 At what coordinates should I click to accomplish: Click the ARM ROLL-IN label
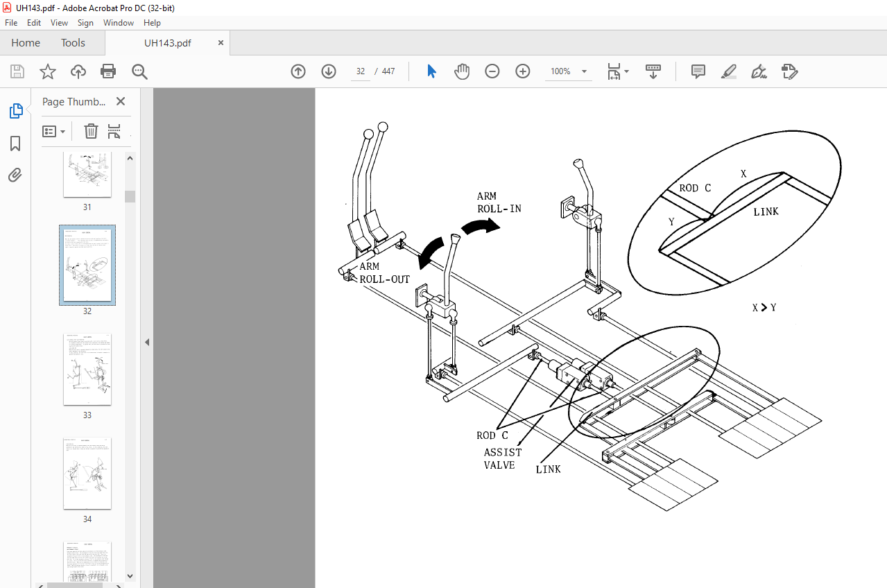tap(499, 202)
